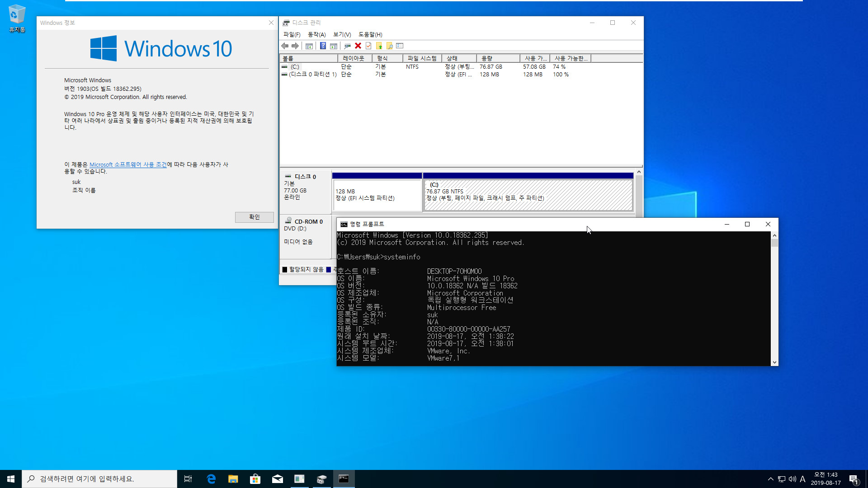Open File Explorer from taskbar
The height and width of the screenshot is (488, 868).
pos(233,479)
